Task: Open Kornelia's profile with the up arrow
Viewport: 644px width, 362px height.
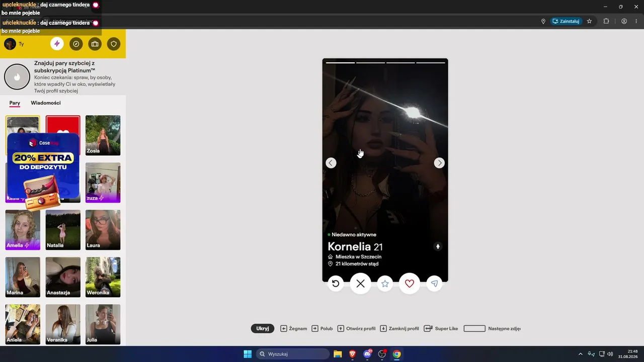Action: pos(438,246)
